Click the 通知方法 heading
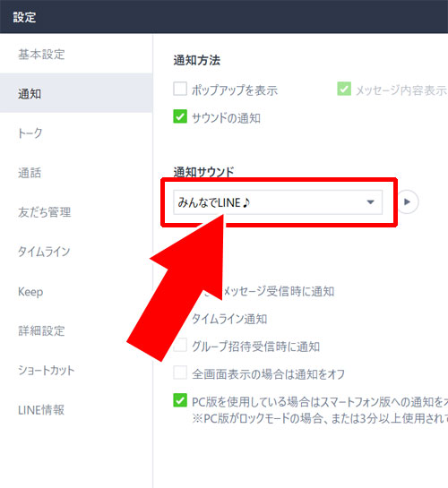The image size is (448, 488). [x=197, y=60]
